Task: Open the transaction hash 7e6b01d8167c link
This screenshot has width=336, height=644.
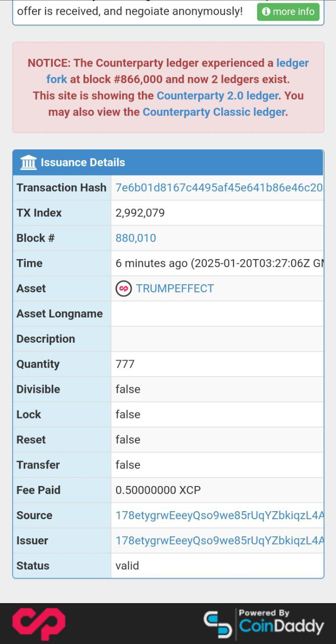Action: [x=219, y=188]
